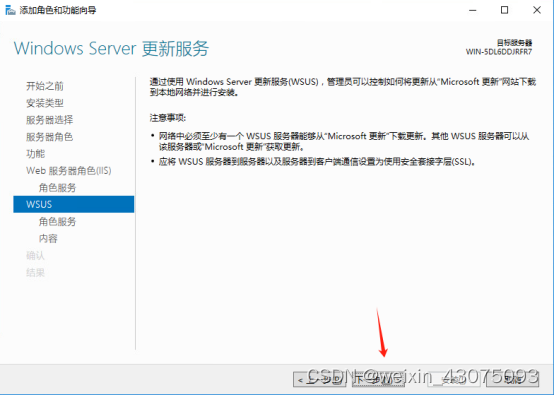Viewport: 554px width, 395px height.
Task: Click the greyed-out 结果 step
Action: [35, 272]
